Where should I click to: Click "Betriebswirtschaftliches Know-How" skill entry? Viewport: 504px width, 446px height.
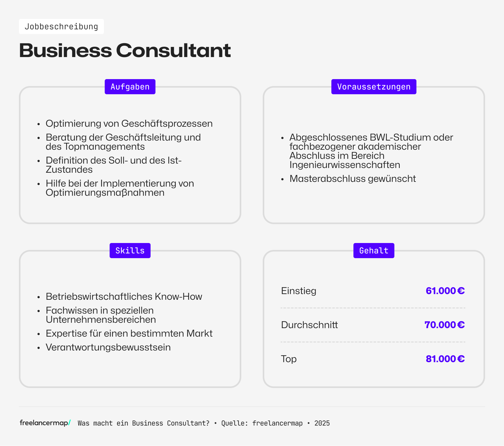click(x=124, y=297)
